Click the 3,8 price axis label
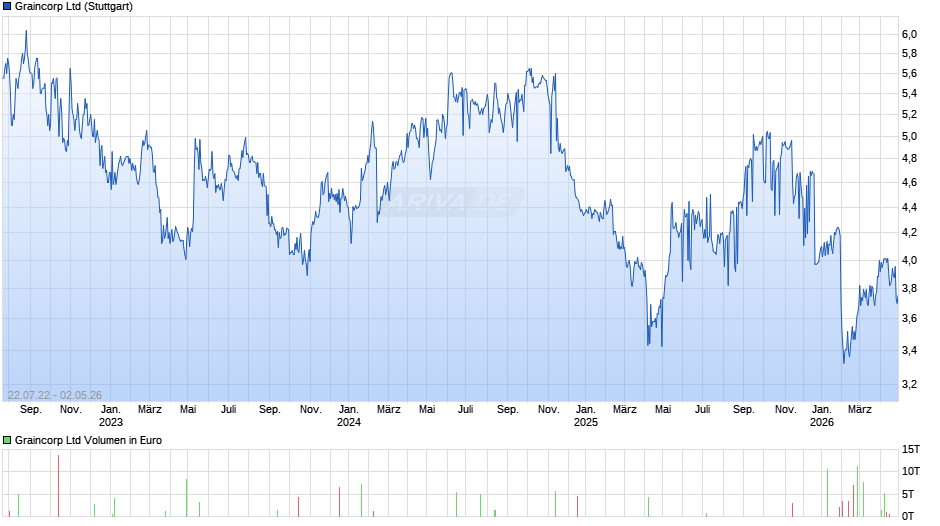This screenshot has height=526, width=940. 909,288
